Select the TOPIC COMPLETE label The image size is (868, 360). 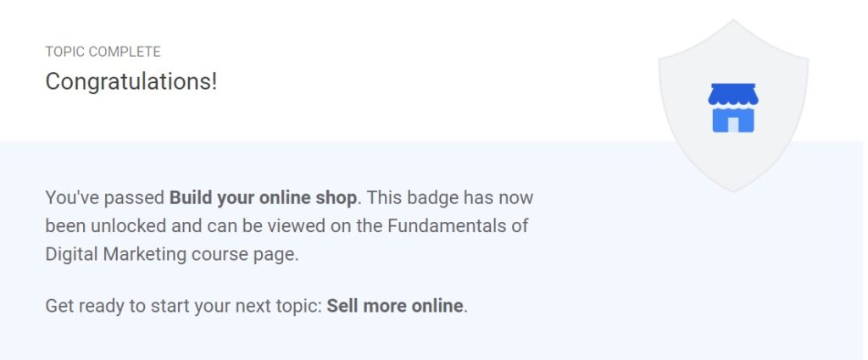coord(103,52)
